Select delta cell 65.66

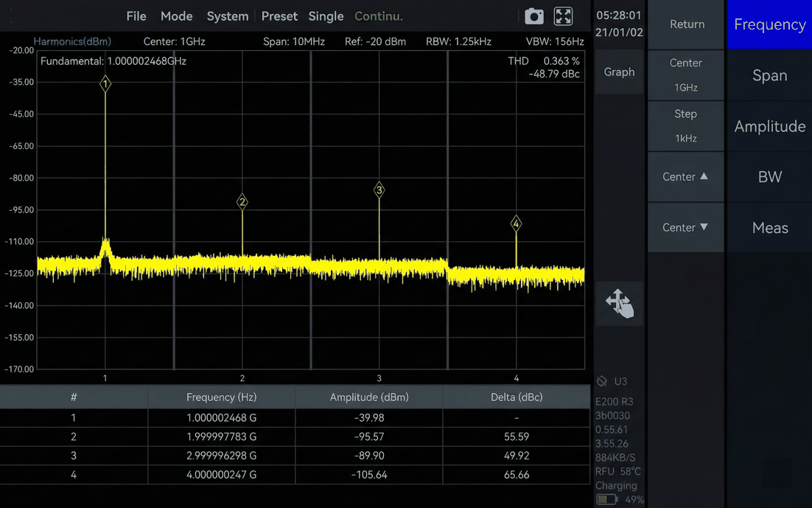[517, 475]
